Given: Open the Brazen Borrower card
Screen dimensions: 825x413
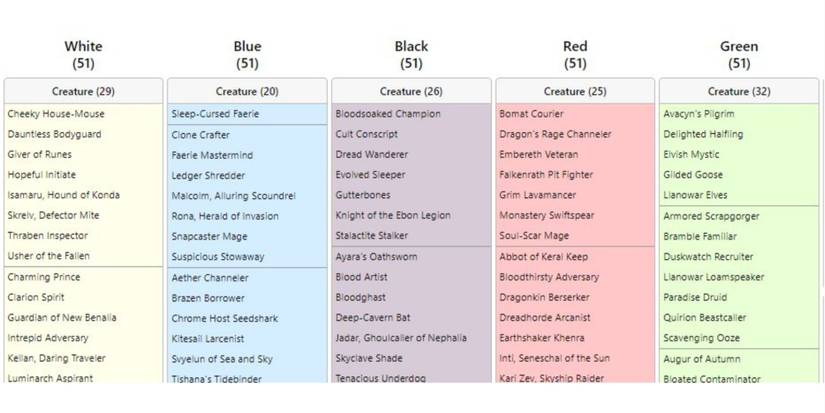Looking at the screenshot, I should (x=207, y=298).
